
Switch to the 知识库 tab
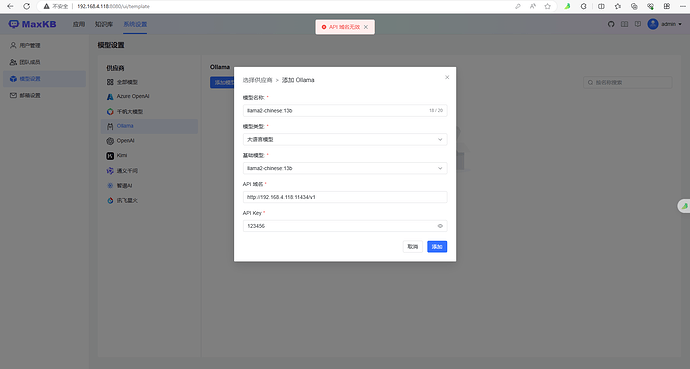104,24
